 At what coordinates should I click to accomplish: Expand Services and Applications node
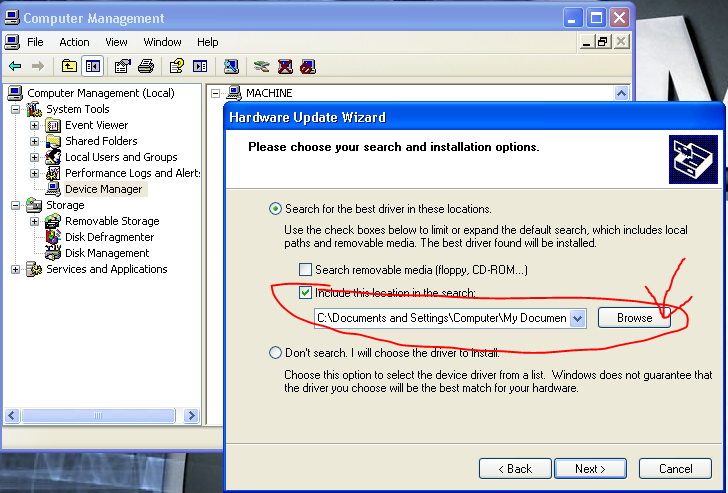point(16,269)
